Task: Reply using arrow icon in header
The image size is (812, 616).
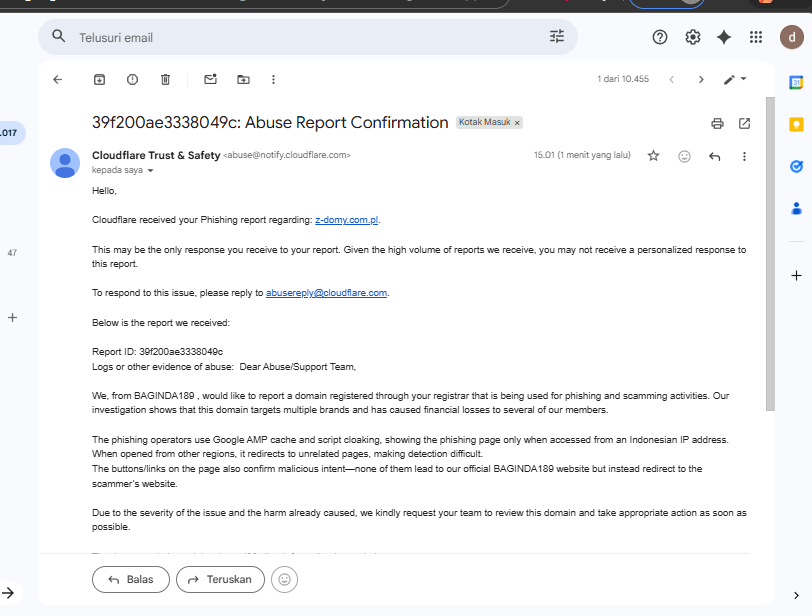Action: point(715,156)
